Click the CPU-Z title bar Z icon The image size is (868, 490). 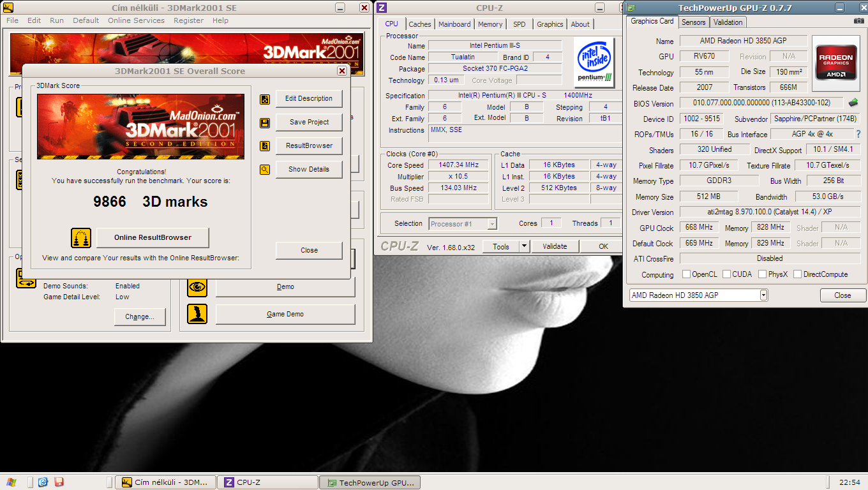[x=382, y=8]
